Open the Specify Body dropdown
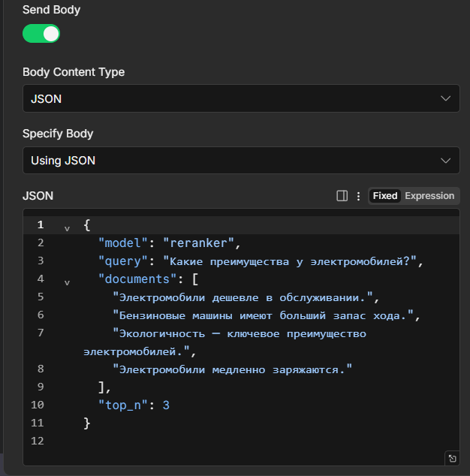 click(x=240, y=160)
